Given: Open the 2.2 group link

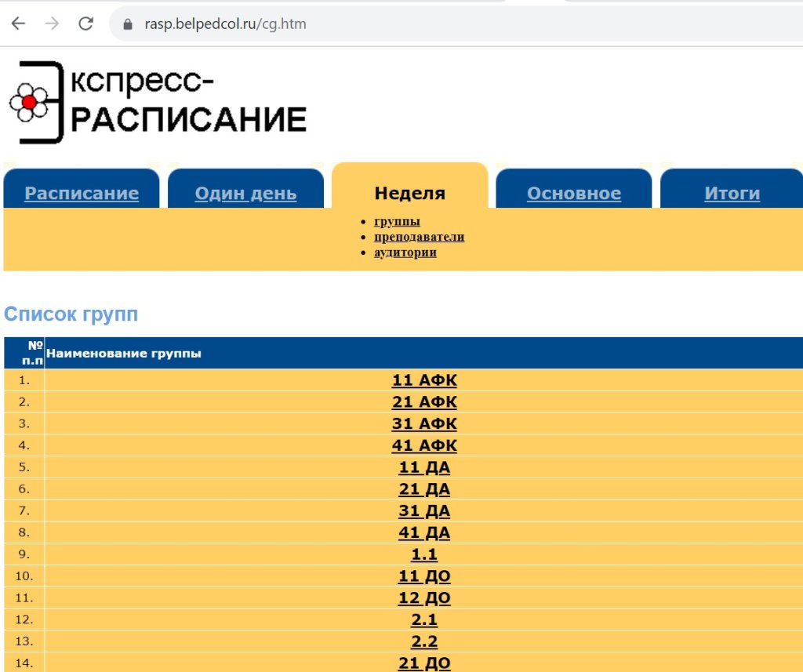Looking at the screenshot, I should [x=424, y=642].
